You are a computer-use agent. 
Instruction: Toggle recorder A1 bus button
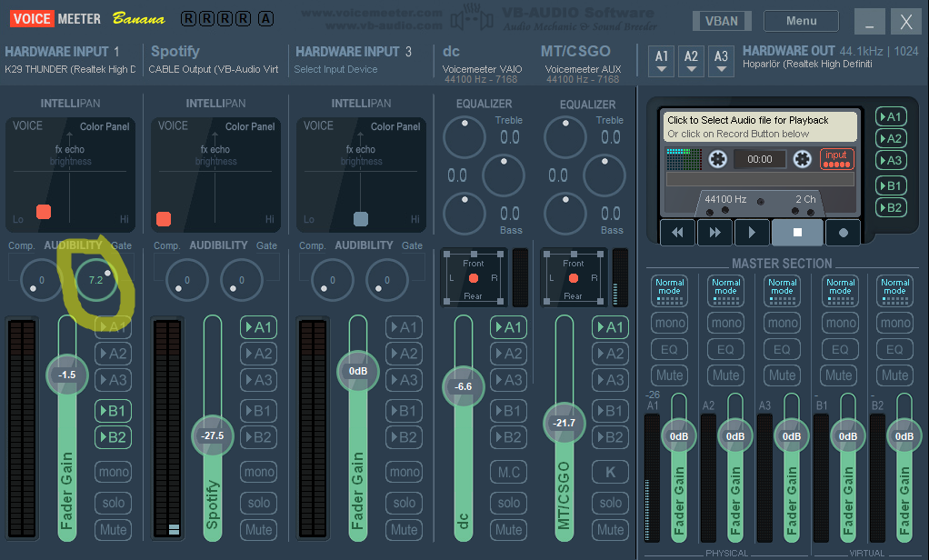tap(891, 116)
